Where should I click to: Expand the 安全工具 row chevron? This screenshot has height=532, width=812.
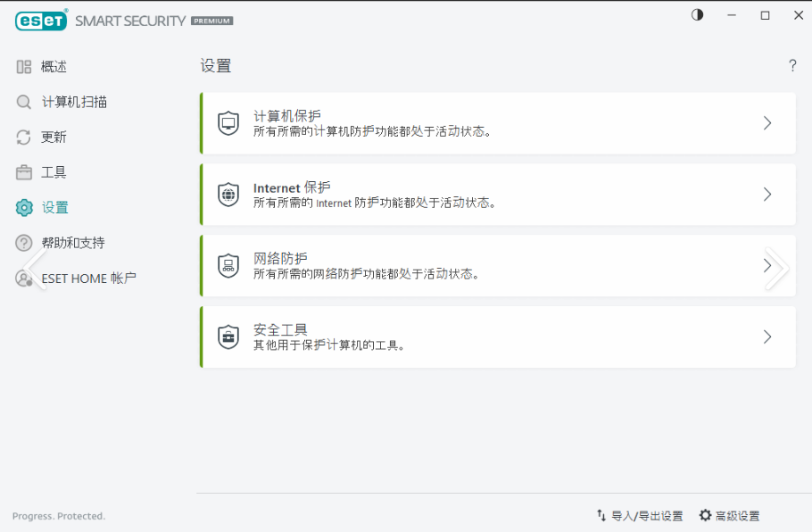click(x=767, y=337)
